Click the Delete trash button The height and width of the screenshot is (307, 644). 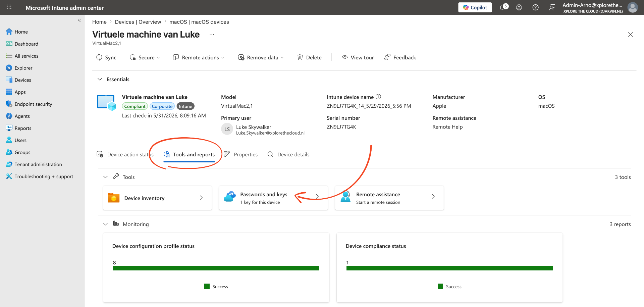click(309, 57)
